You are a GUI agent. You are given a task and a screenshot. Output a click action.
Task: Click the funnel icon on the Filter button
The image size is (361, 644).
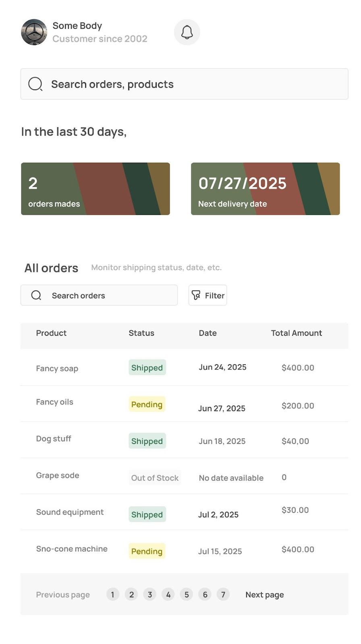tap(196, 295)
